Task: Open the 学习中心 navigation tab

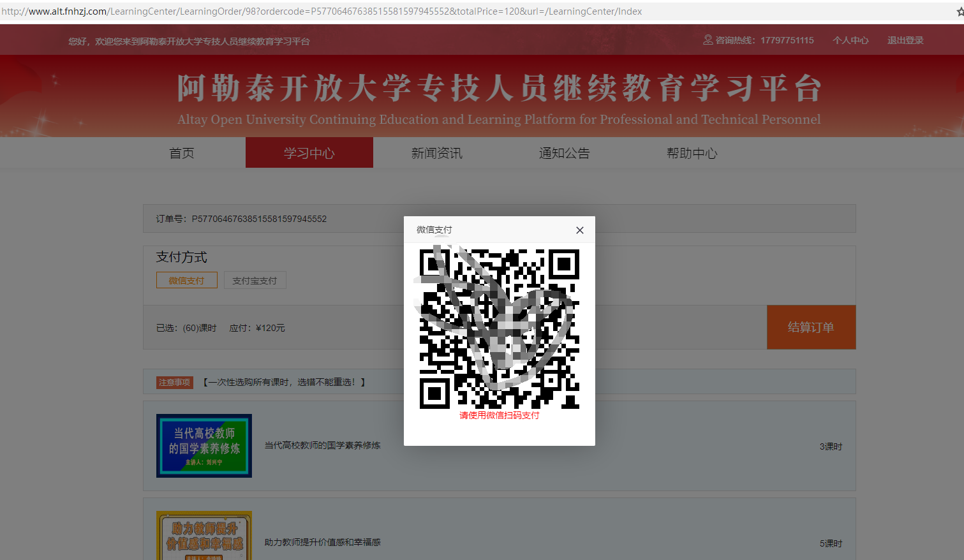Action: pyautogui.click(x=309, y=153)
